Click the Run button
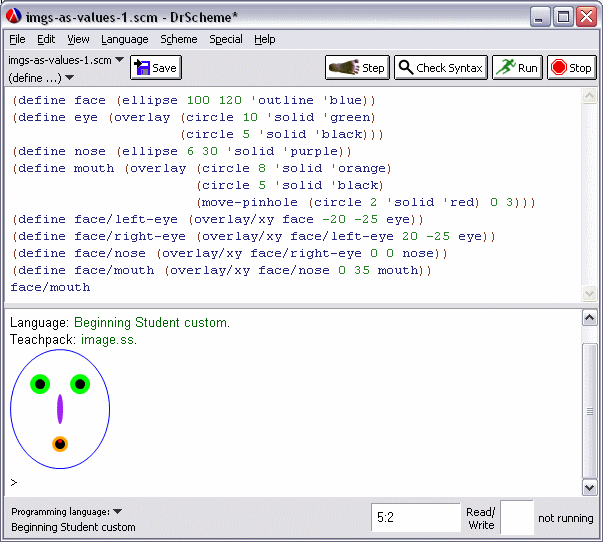The width and height of the screenshot is (603, 542). point(517,68)
